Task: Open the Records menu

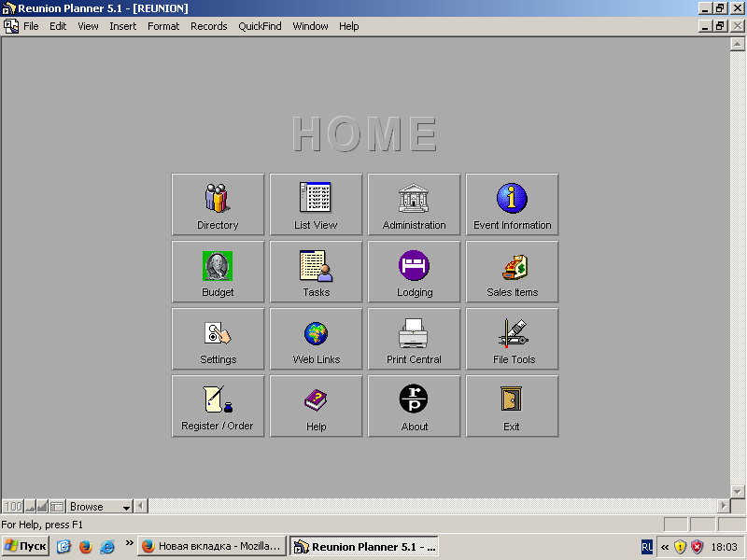Action: point(208,26)
